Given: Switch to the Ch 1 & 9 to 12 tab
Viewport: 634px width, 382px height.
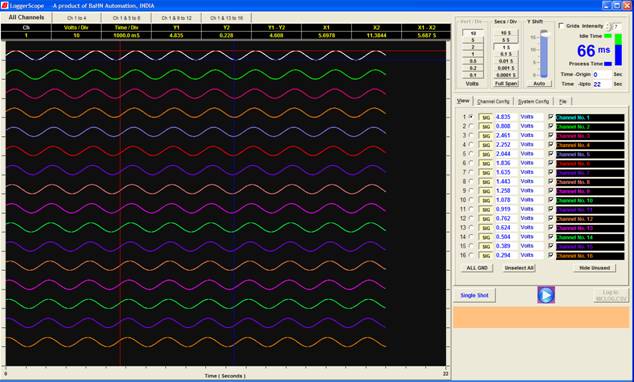Looking at the screenshot, I should [176, 18].
